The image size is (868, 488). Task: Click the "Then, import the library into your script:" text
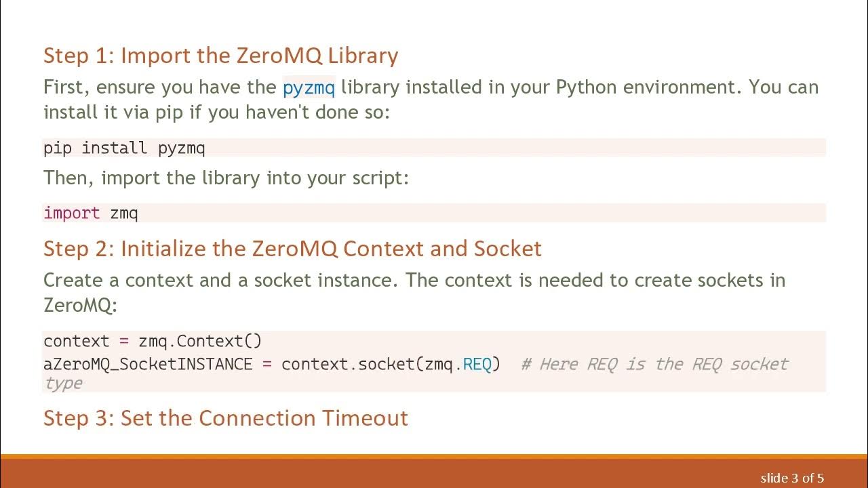[x=226, y=178]
